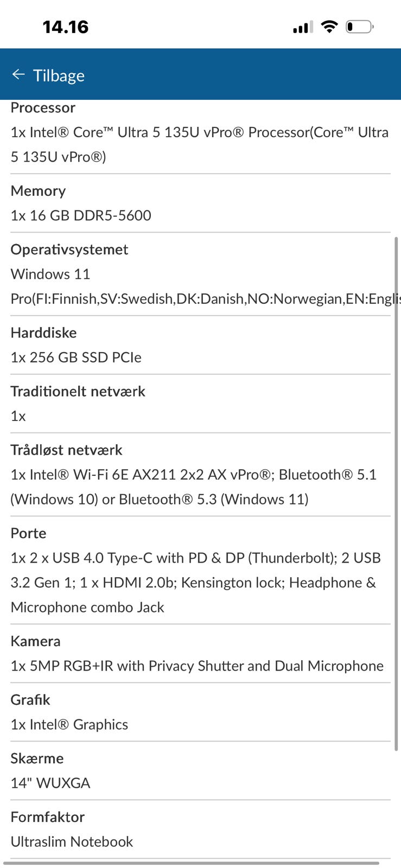This screenshot has width=401, height=868.
Task: Tap the Trådløst netværk heading
Action: tap(66, 450)
